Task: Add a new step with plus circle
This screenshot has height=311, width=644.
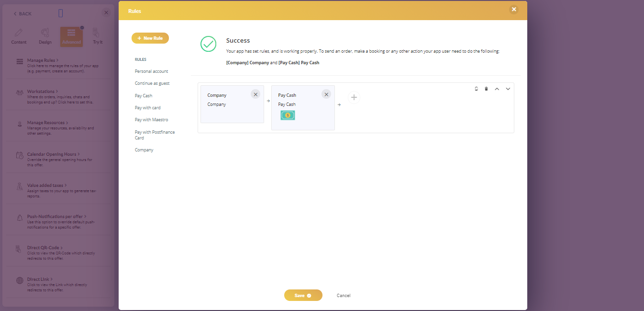Action: pos(354,98)
